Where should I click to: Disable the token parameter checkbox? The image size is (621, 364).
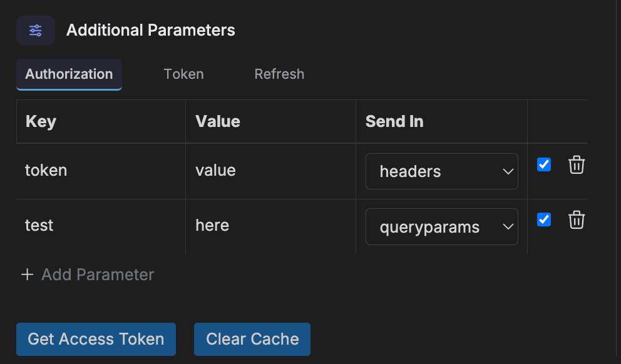tap(544, 164)
